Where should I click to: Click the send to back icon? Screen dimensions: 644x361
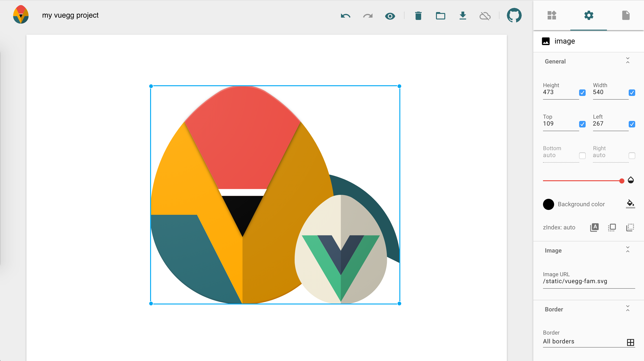630,227
